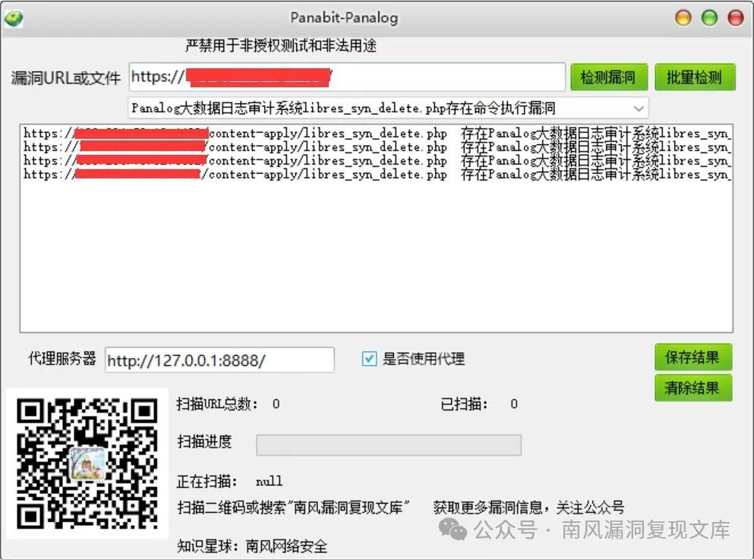Click the 正在扫描 null status text
Screen dimensions: 754x560
229,481
